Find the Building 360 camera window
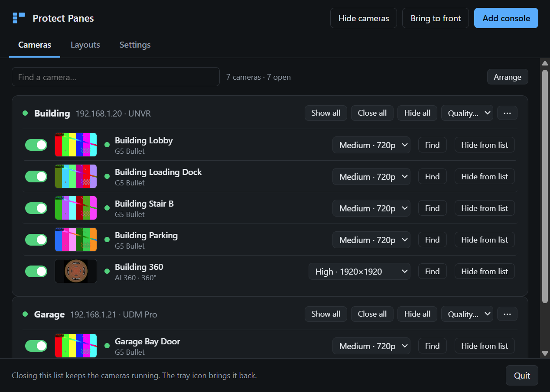This screenshot has height=392, width=550. pyautogui.click(x=433, y=272)
